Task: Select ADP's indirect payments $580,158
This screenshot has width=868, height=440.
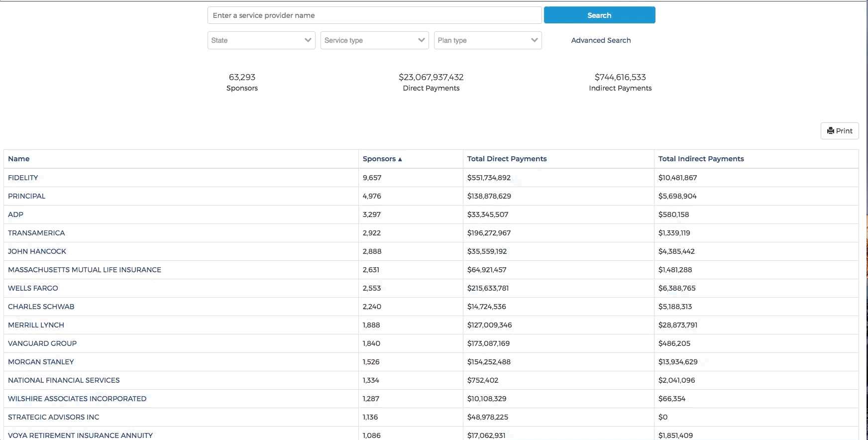Action: (674, 215)
